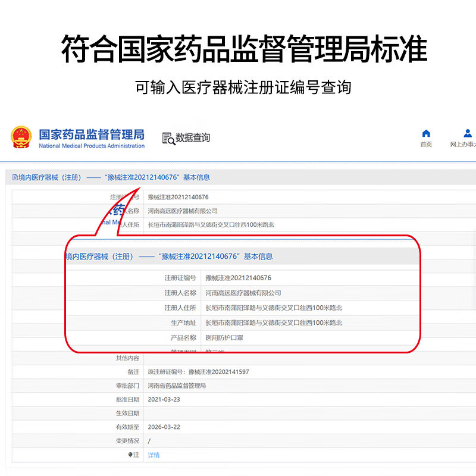Open the 数据查询 menu label
Viewport: 476px width, 476px height.
coord(193,138)
